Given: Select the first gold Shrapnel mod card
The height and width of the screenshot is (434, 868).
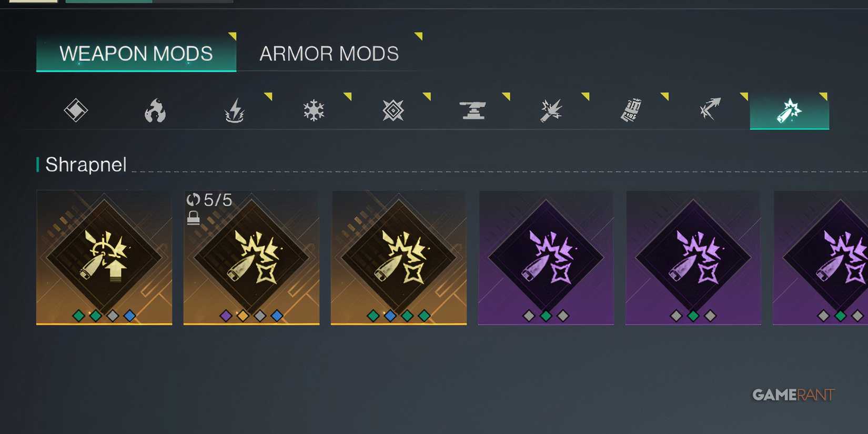Looking at the screenshot, I should click(104, 258).
